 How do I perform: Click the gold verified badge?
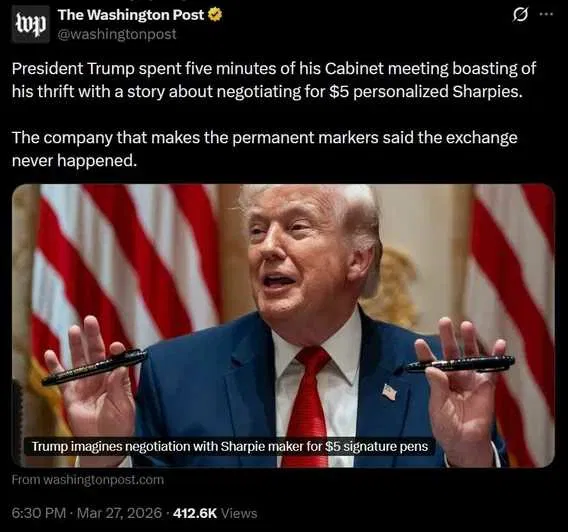215,15
